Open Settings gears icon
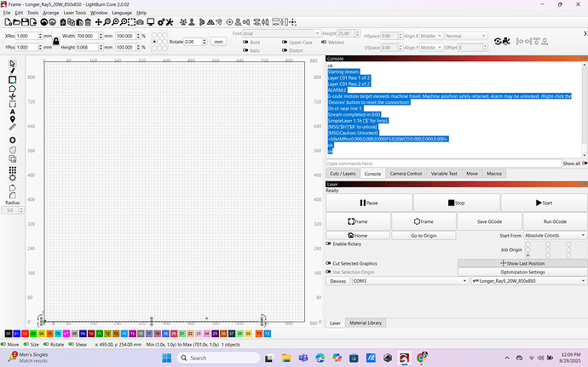This screenshot has width=588, height=367. [161, 22]
